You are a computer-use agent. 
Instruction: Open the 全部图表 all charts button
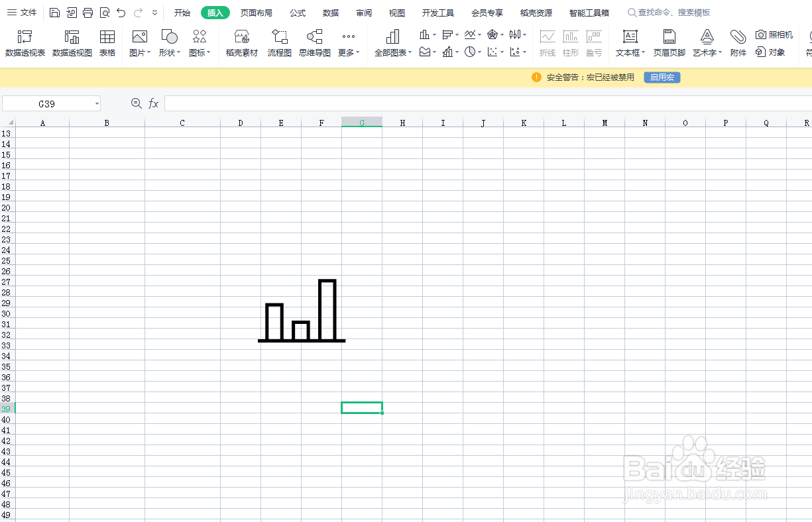(x=393, y=43)
